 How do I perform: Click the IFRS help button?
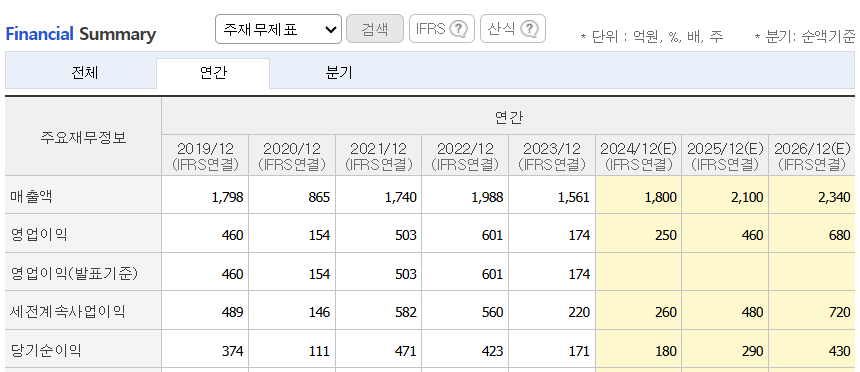pyautogui.click(x=442, y=29)
